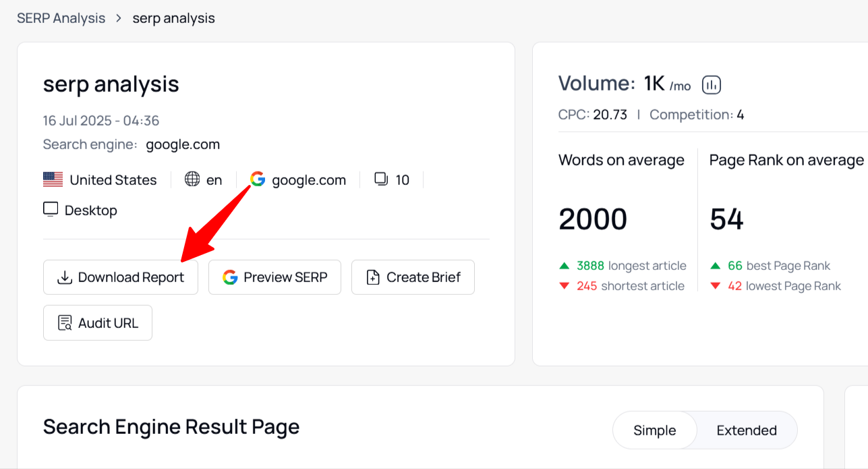Switch to Extended view
Viewport: 868px width, 469px height.
[746, 431]
